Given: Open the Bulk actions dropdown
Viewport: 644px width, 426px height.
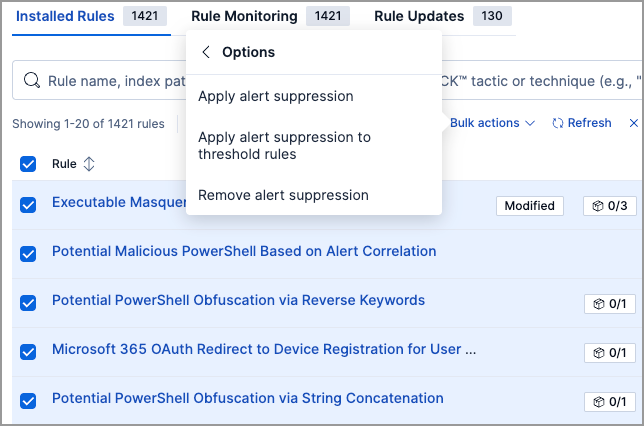Looking at the screenshot, I should [485, 123].
